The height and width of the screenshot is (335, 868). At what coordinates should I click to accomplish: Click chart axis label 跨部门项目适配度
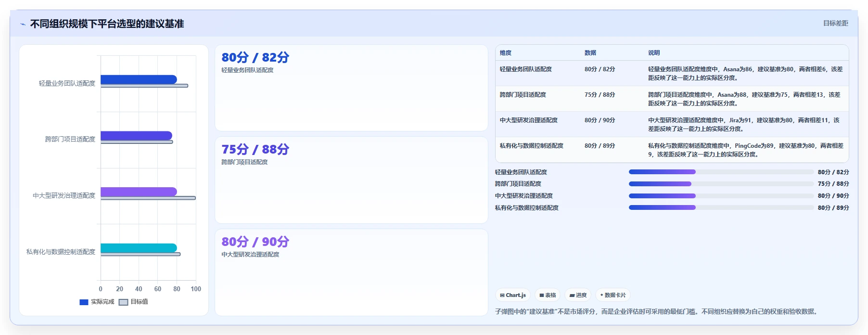(70, 139)
